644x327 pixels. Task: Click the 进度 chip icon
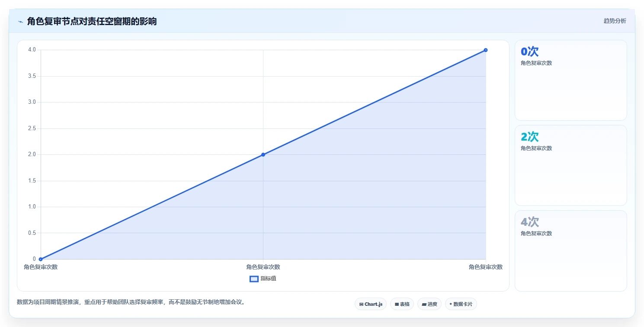(424, 305)
